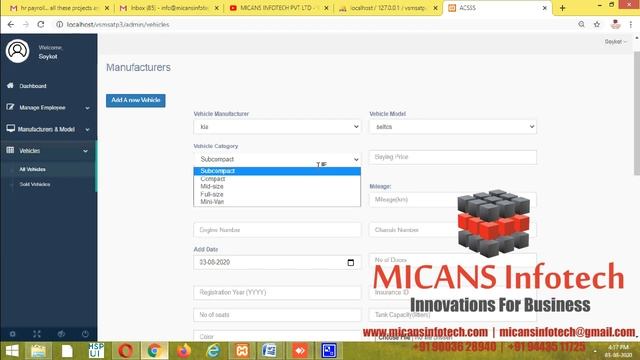Click the Manage Employee edit icon
This screenshot has width=640, height=360.
pyautogui.click(x=10, y=107)
